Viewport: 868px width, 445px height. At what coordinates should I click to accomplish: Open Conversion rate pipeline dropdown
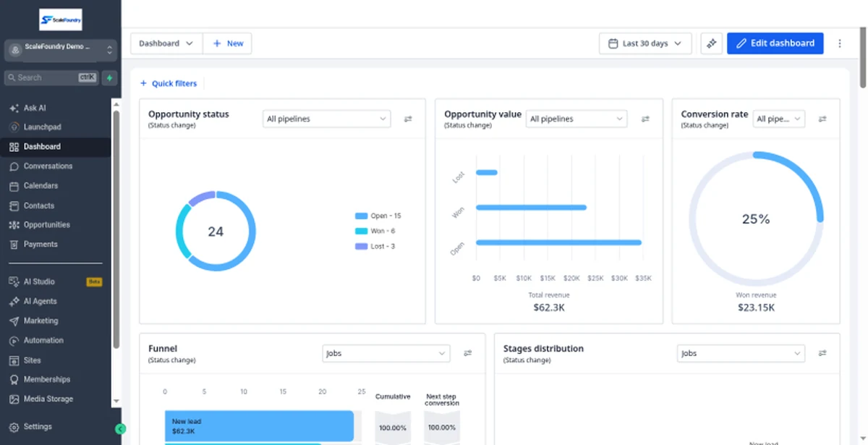coord(779,119)
